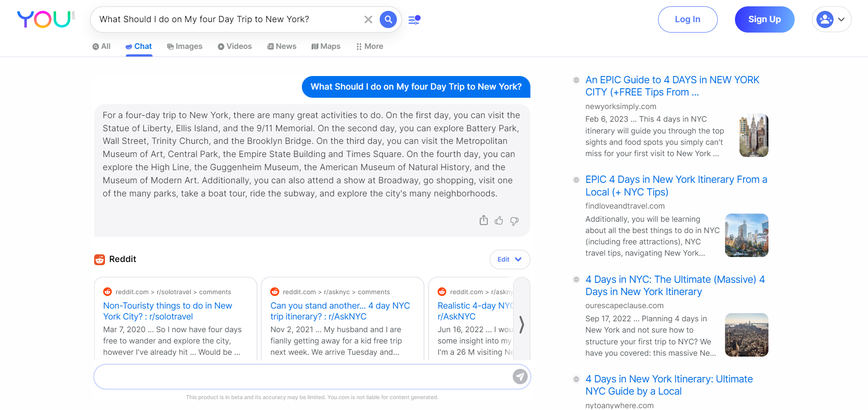Screen dimensions: 868x410
Task: Click globe icon beside 4 Days in NYC result
Action: click(576, 280)
